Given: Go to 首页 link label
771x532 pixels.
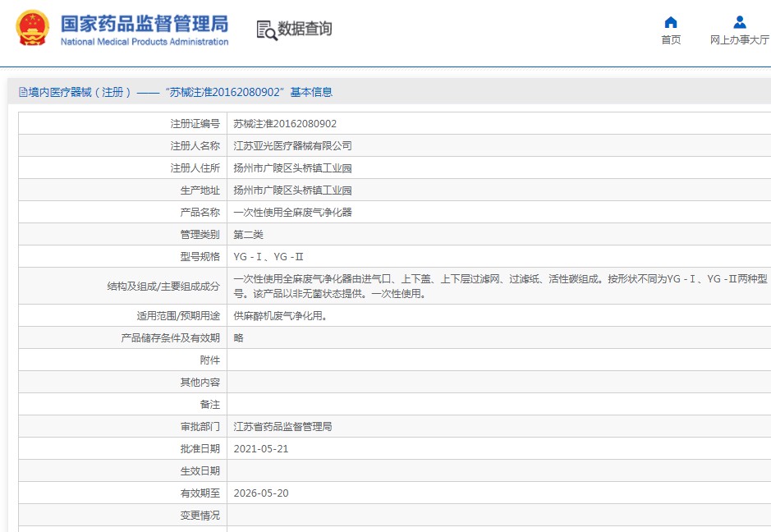Looking at the screenshot, I should pos(671,40).
